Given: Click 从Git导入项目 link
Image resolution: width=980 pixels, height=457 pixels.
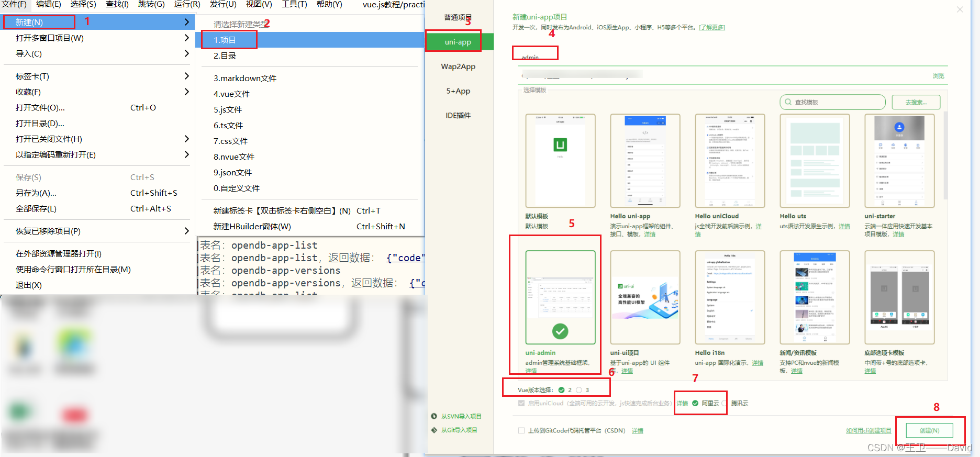Looking at the screenshot, I should (459, 430).
